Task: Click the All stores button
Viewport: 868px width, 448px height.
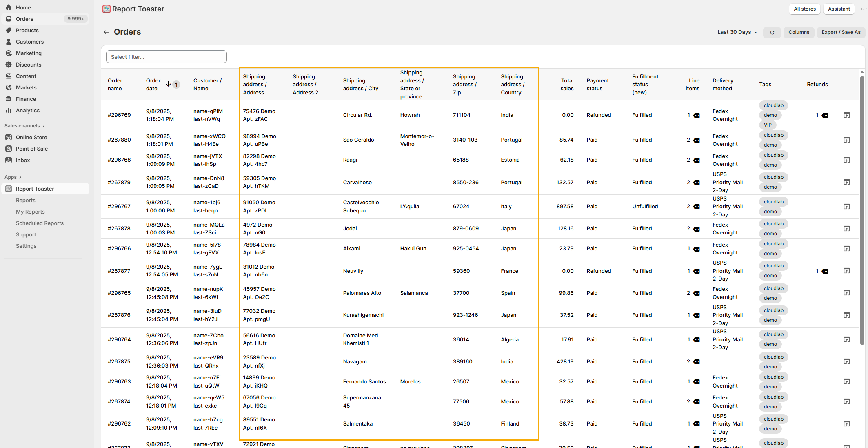Action: click(804, 9)
